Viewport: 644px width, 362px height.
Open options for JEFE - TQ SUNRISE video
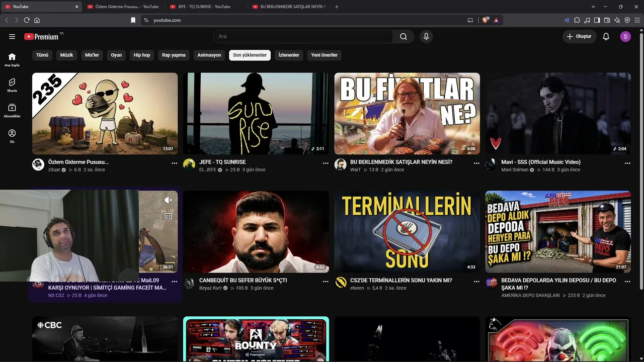pyautogui.click(x=326, y=163)
